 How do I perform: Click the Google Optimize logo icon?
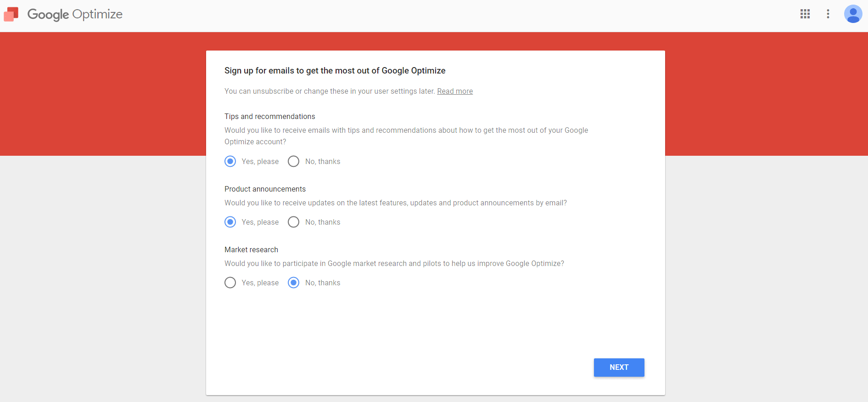click(x=11, y=14)
